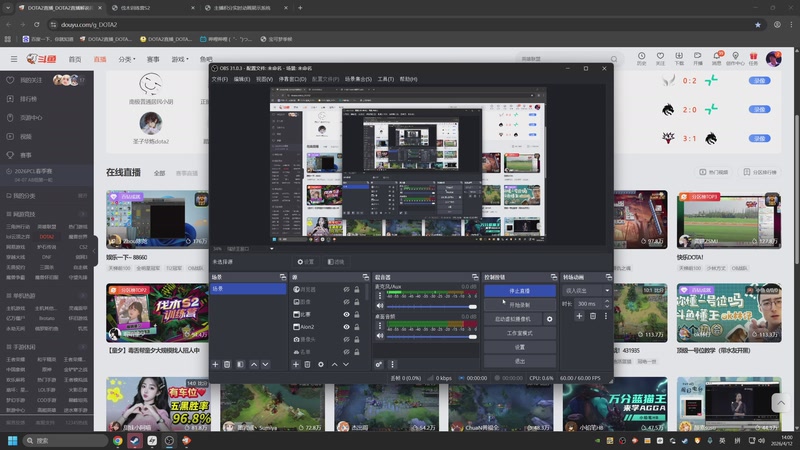Add a new source with plus icon
This screenshot has height=450, width=800.
click(296, 364)
